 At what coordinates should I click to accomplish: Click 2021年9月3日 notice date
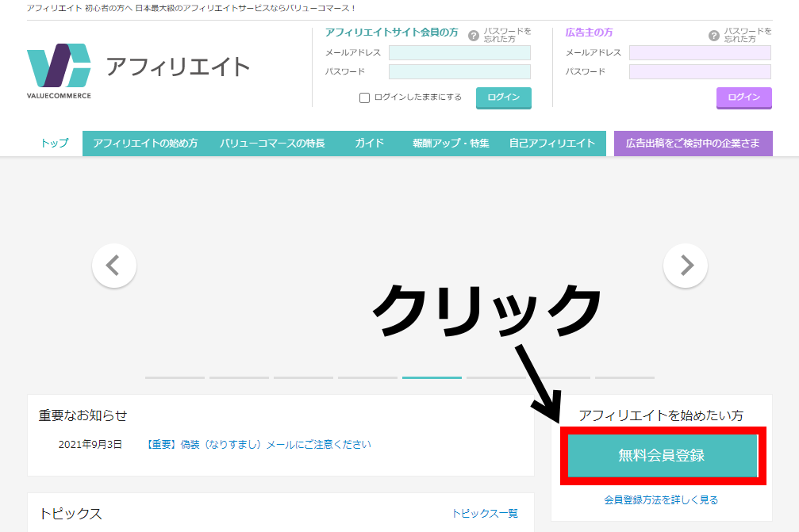click(90, 445)
